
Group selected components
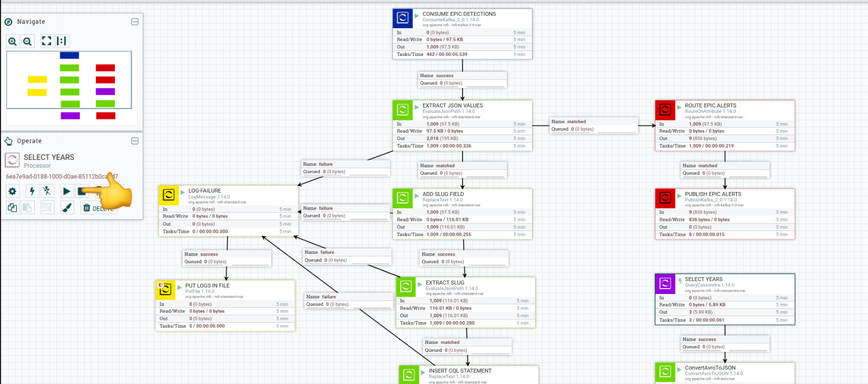[x=47, y=207]
